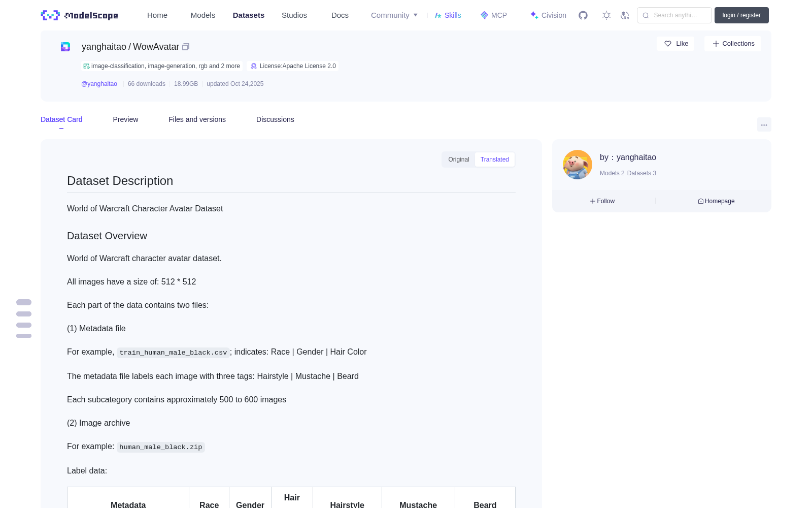Click the Hairstyle table column header
The image size is (812, 508).
coord(347,504)
